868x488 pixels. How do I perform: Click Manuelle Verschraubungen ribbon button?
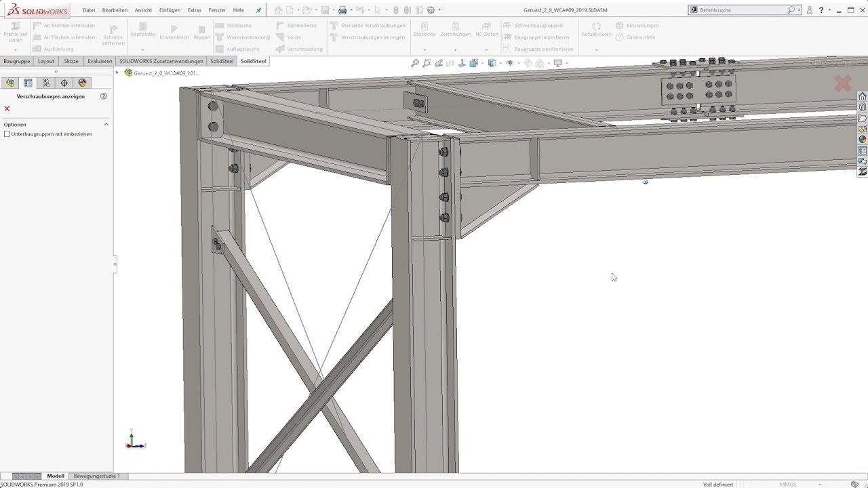tap(368, 26)
